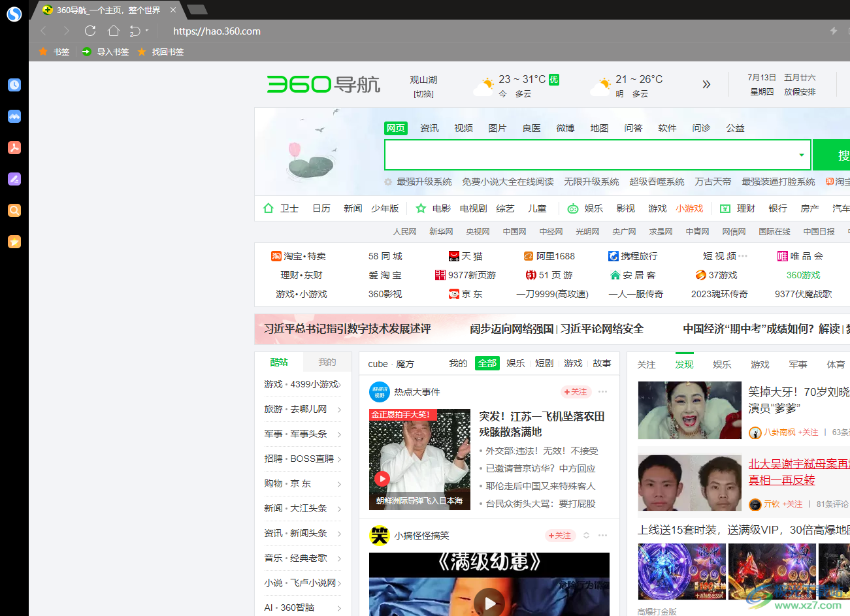Open the 天猫 site icon link
Image resolution: width=850 pixels, height=616 pixels.
click(466, 256)
